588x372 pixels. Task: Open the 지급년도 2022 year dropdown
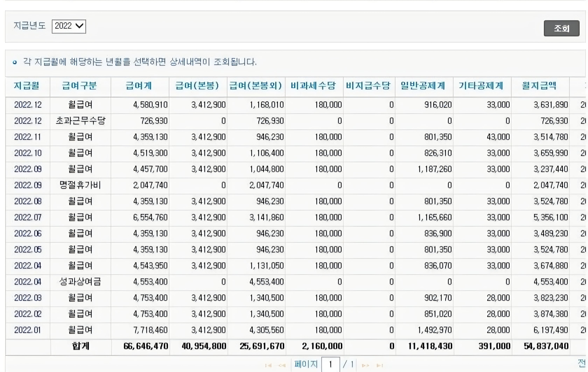69,26
